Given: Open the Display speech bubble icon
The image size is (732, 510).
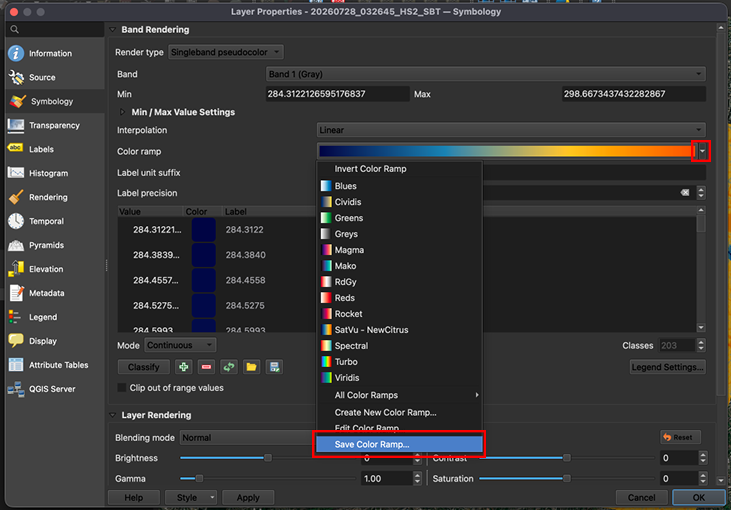Looking at the screenshot, I should point(16,340).
